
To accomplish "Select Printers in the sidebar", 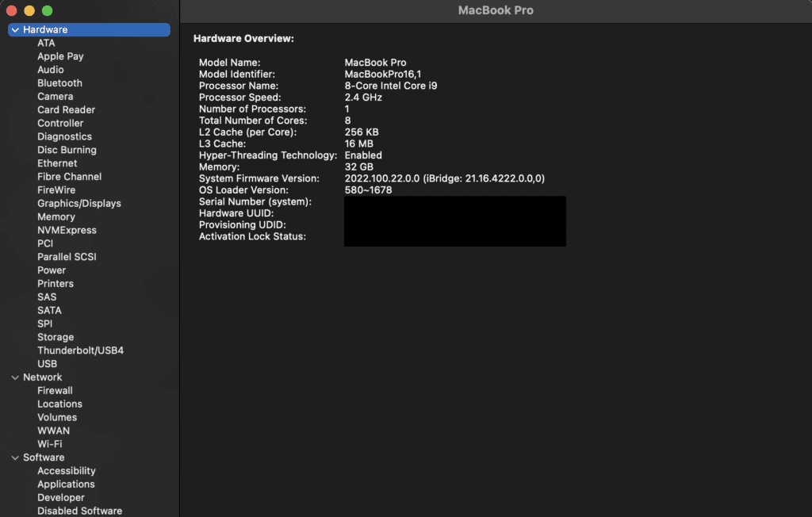I will [56, 284].
